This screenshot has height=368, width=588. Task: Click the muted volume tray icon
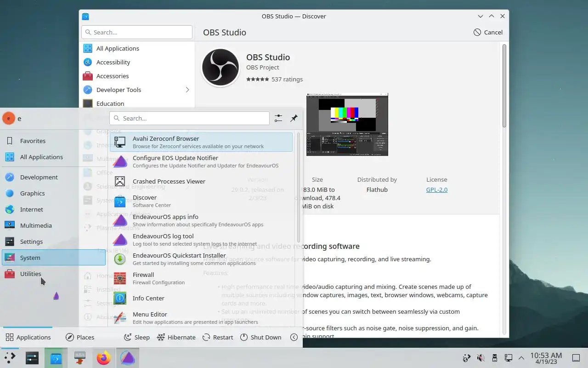pos(481,358)
